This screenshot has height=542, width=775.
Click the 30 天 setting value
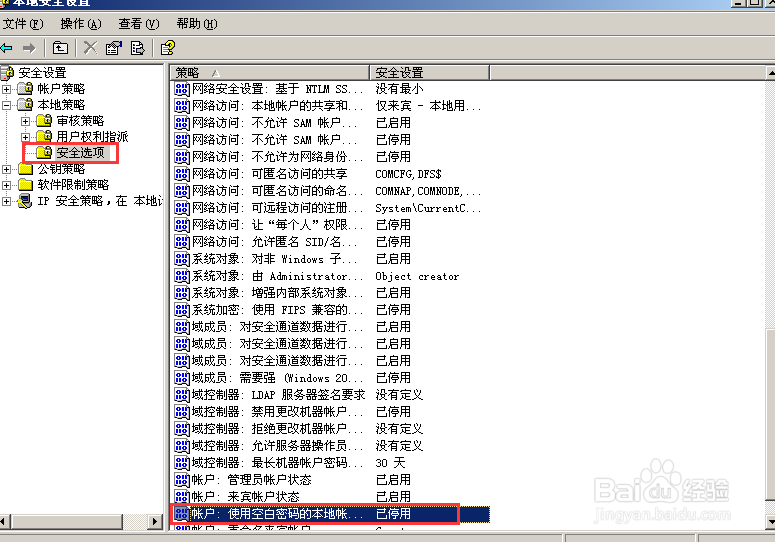point(390,463)
